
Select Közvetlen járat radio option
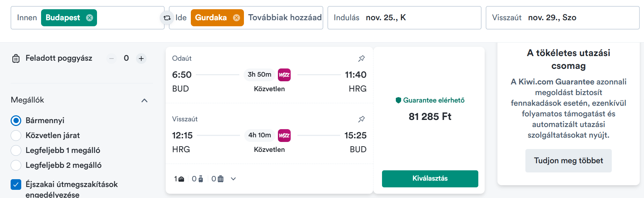(x=16, y=136)
